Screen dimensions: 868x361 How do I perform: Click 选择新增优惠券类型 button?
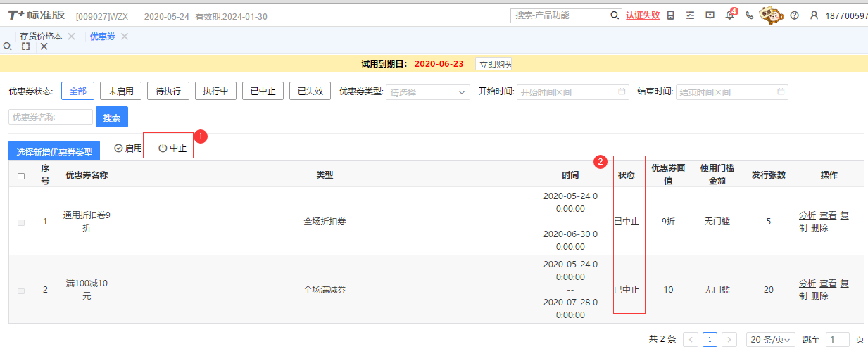point(54,151)
